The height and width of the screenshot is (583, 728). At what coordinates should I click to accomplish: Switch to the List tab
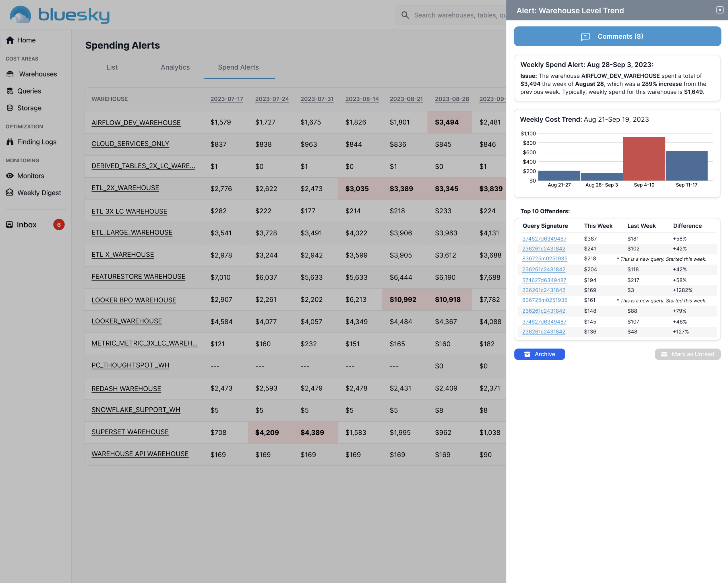[x=112, y=67]
